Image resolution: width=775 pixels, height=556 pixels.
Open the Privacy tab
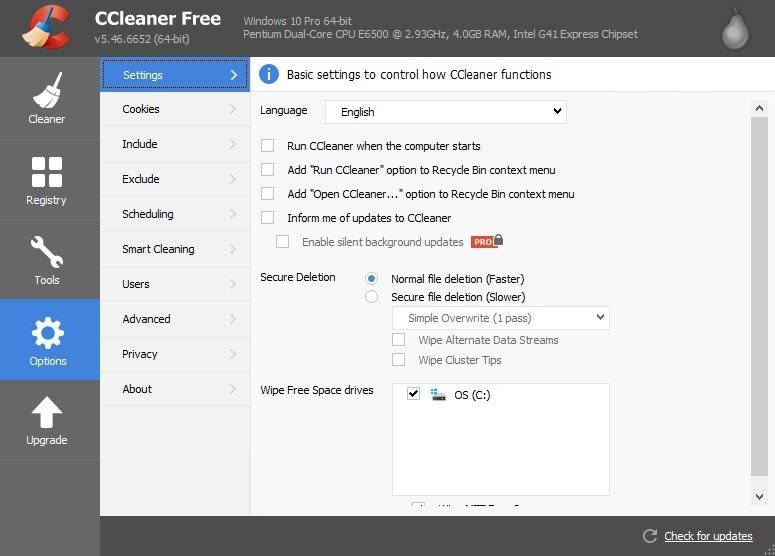175,354
